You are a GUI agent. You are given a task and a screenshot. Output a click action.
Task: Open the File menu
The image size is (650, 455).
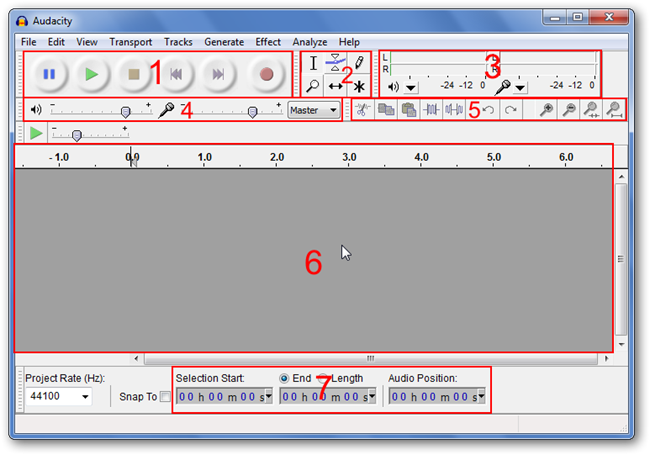[x=29, y=42]
